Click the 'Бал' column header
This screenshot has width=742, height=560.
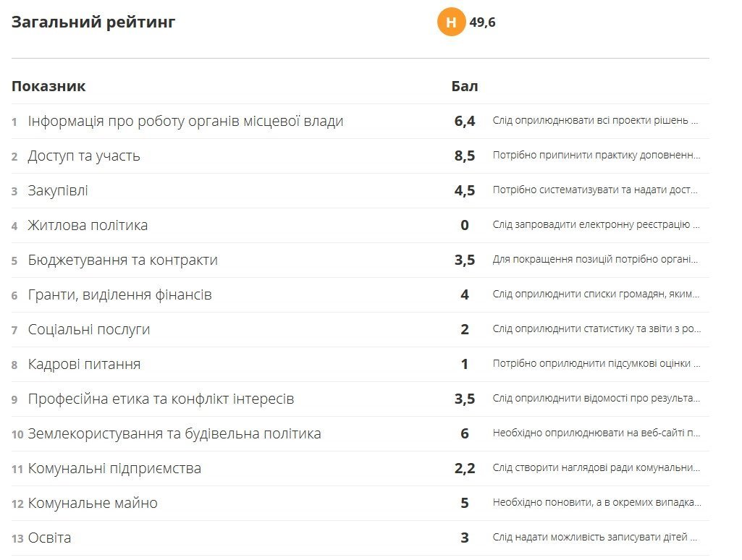[465, 87]
